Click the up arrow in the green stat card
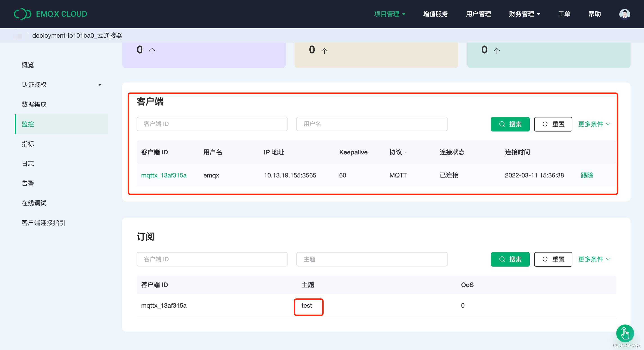 tap(496, 50)
